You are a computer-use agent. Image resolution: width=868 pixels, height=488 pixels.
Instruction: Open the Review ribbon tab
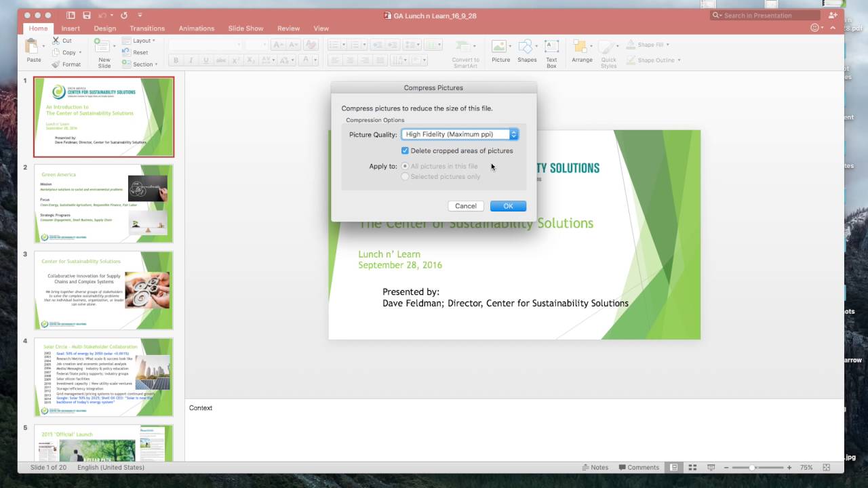click(x=288, y=28)
